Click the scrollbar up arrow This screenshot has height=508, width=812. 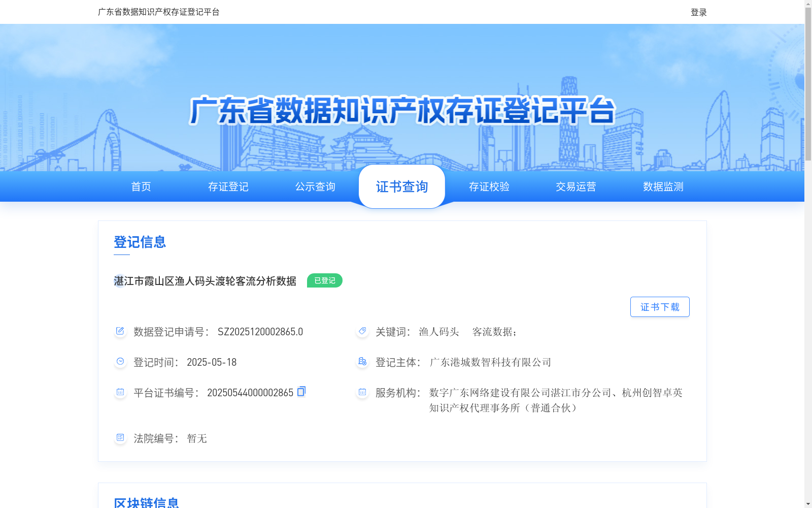808,4
